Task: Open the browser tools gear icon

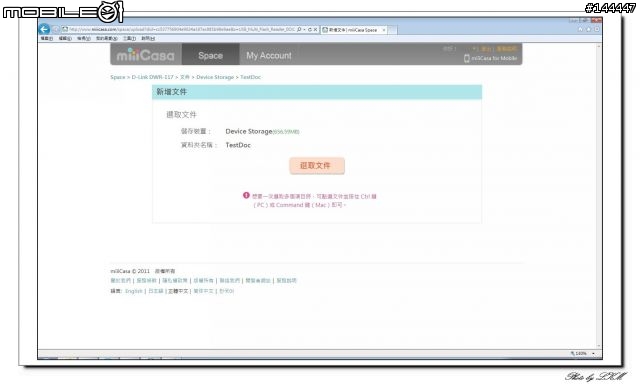Action: click(597, 29)
